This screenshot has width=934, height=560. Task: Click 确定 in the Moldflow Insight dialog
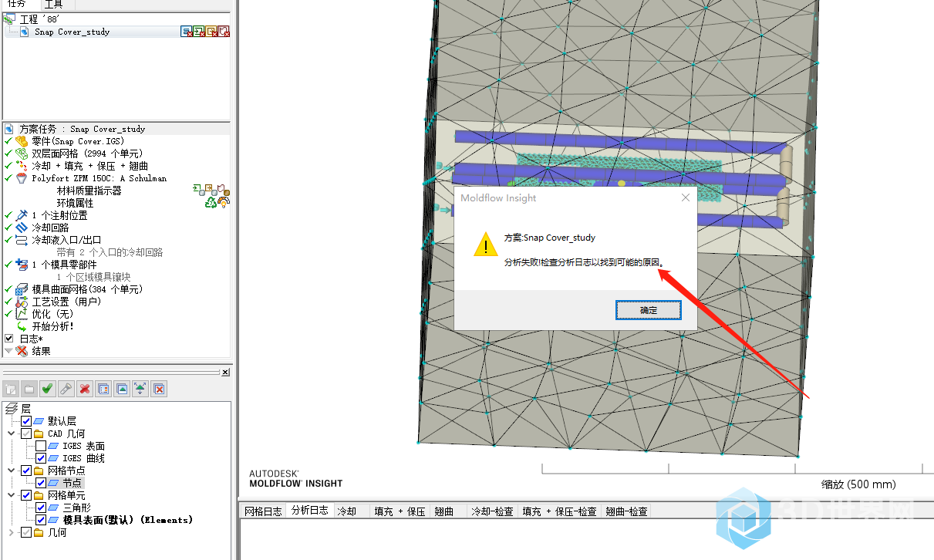[x=649, y=310]
